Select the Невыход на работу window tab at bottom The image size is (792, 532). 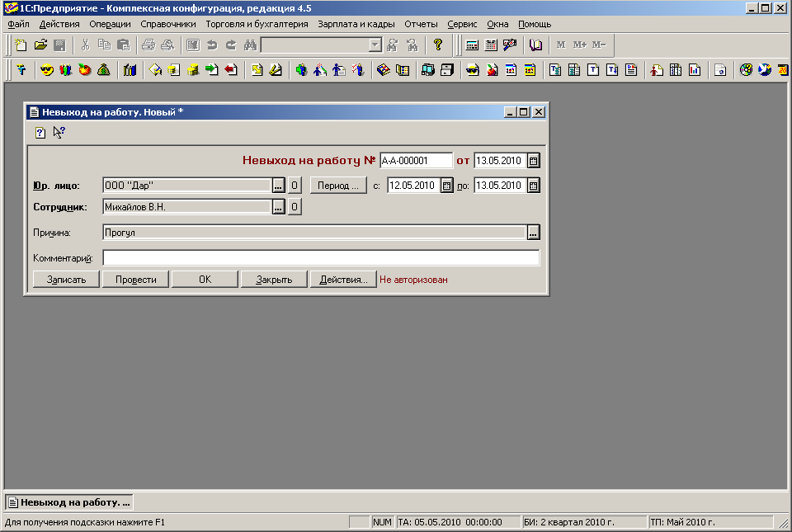69,501
